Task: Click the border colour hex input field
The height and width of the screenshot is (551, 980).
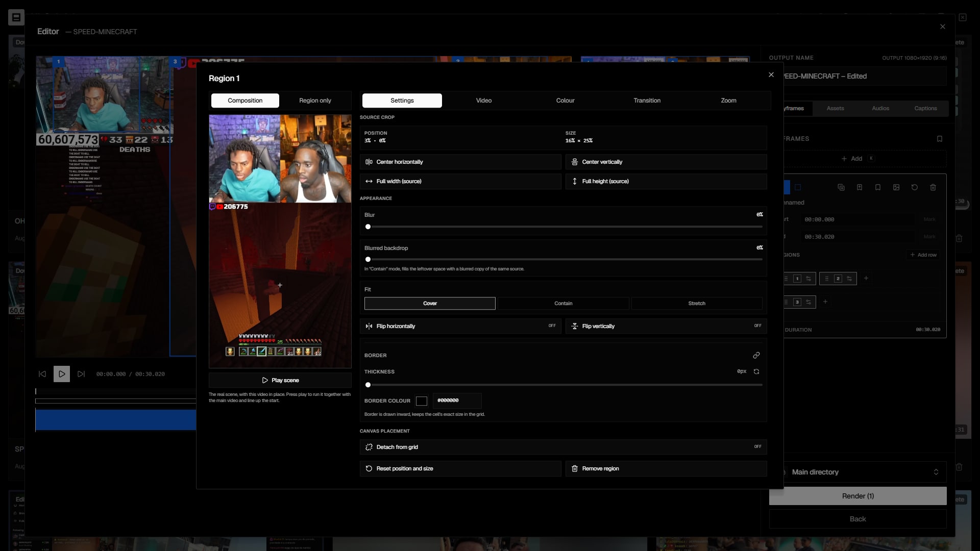Action: [457, 400]
